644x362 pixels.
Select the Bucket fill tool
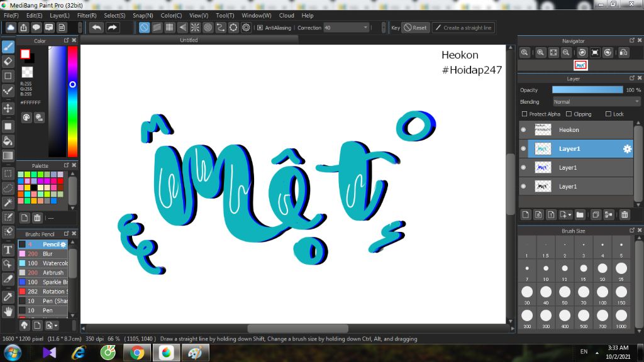pyautogui.click(x=8, y=141)
